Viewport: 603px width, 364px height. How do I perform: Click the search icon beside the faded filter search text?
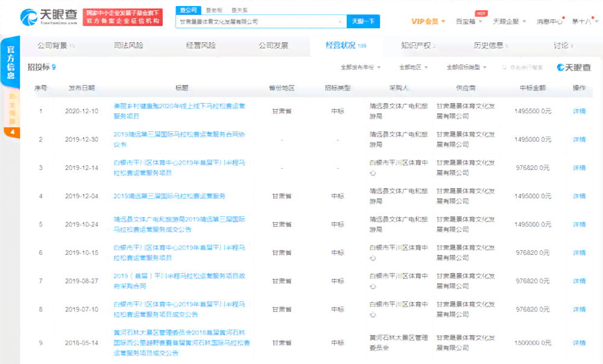coord(504,67)
